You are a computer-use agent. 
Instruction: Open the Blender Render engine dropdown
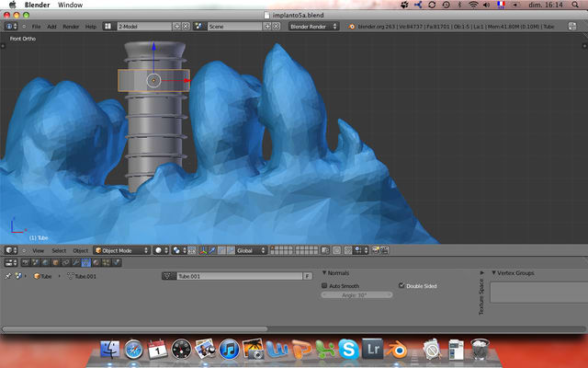point(313,27)
